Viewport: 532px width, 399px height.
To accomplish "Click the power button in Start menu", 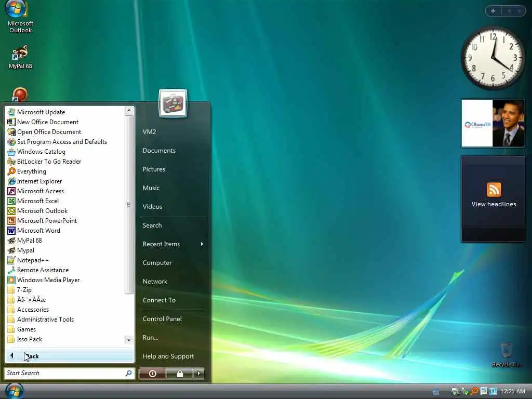I will click(x=152, y=374).
